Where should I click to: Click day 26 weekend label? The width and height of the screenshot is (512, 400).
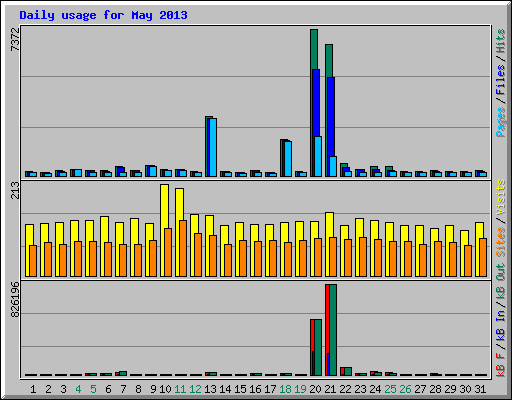405,389
